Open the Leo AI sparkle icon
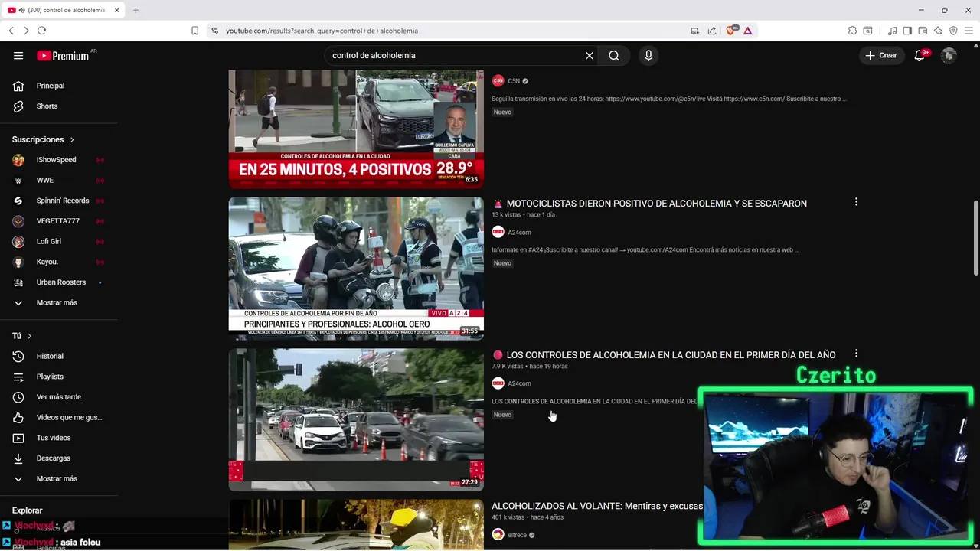This screenshot has height=551, width=980. point(938,31)
